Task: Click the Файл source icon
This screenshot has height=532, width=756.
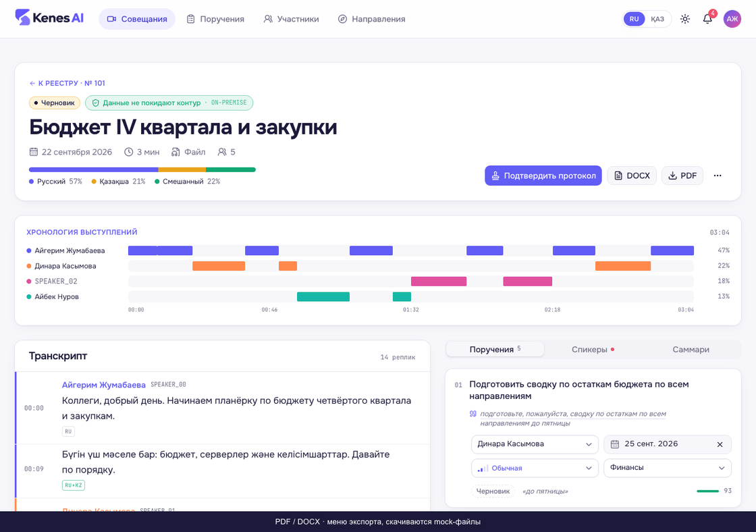Action: (x=176, y=152)
